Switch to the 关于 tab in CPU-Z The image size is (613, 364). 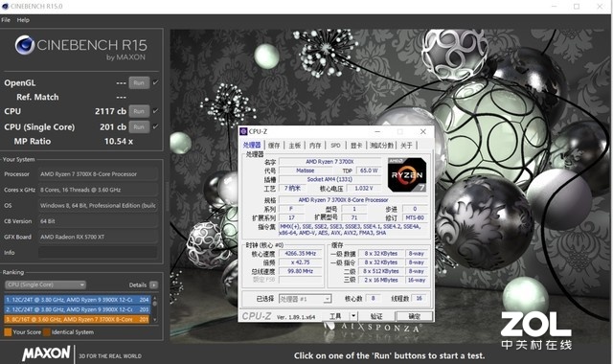click(x=406, y=146)
